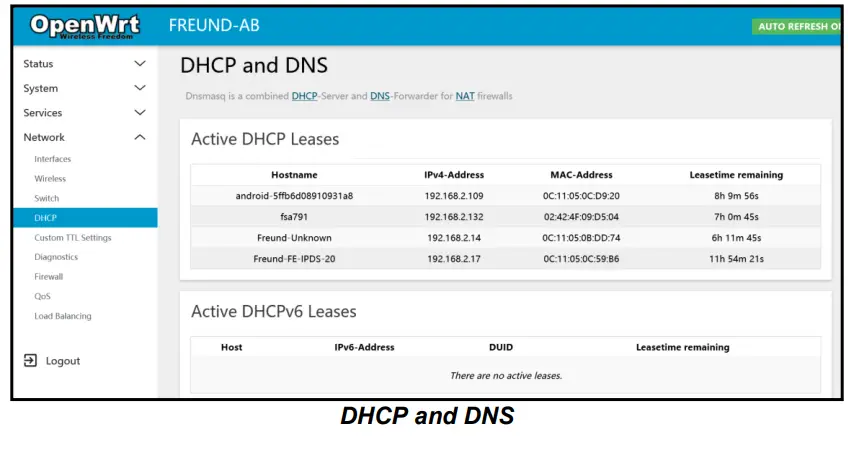The height and width of the screenshot is (453, 848).
Task: Expand the System menu chevron
Action: (x=140, y=88)
